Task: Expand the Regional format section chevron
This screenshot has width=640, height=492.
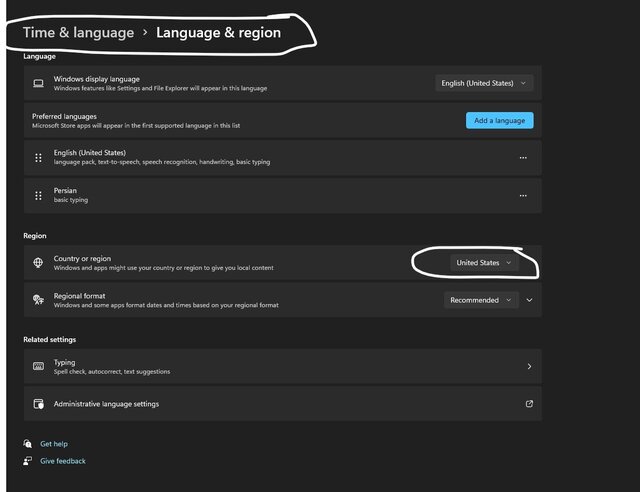Action: coord(530,300)
